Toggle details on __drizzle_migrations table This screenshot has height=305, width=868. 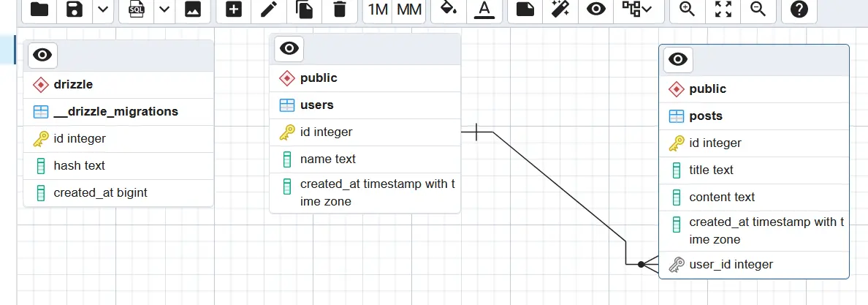point(42,54)
